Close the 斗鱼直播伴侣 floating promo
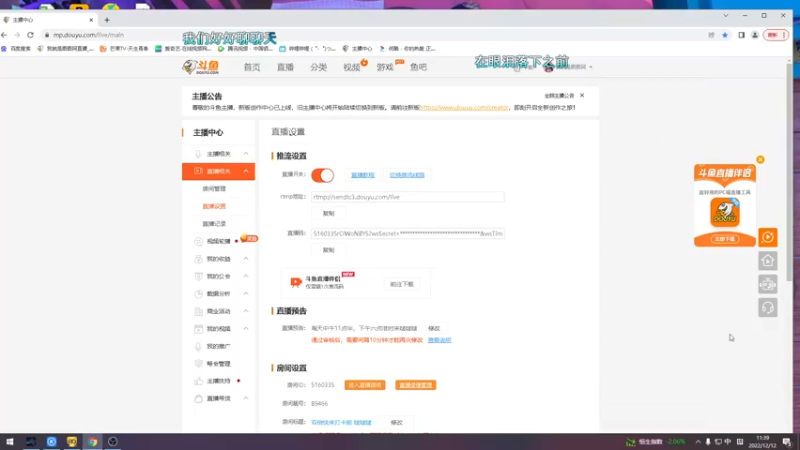The width and height of the screenshot is (800, 450). 760,160
